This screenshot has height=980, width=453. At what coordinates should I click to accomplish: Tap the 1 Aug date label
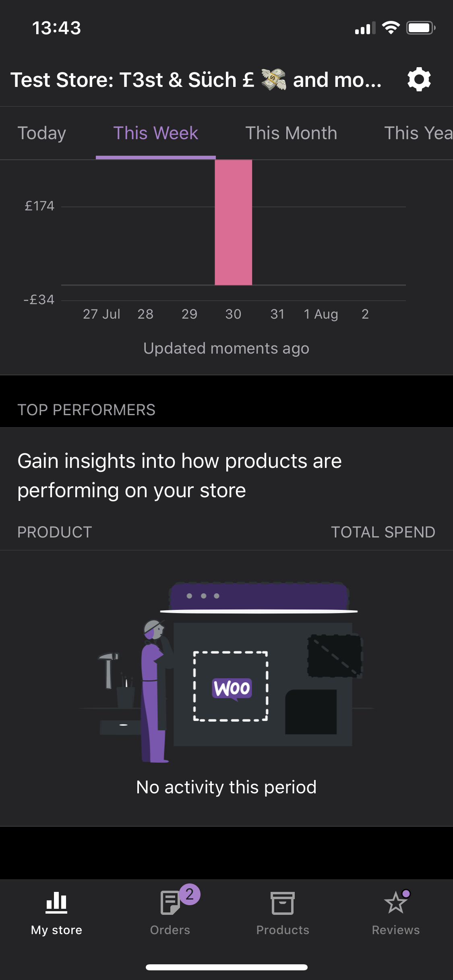pyautogui.click(x=321, y=314)
